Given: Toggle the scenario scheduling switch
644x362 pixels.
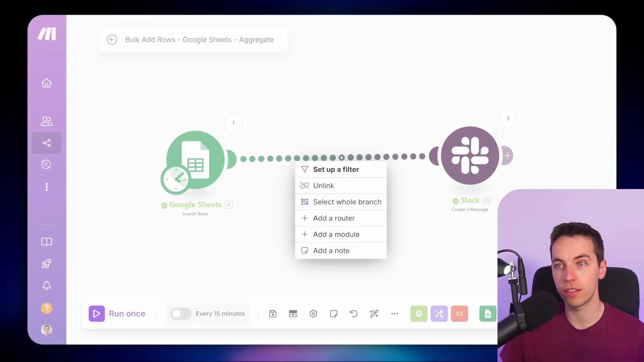Looking at the screenshot, I should point(180,314).
